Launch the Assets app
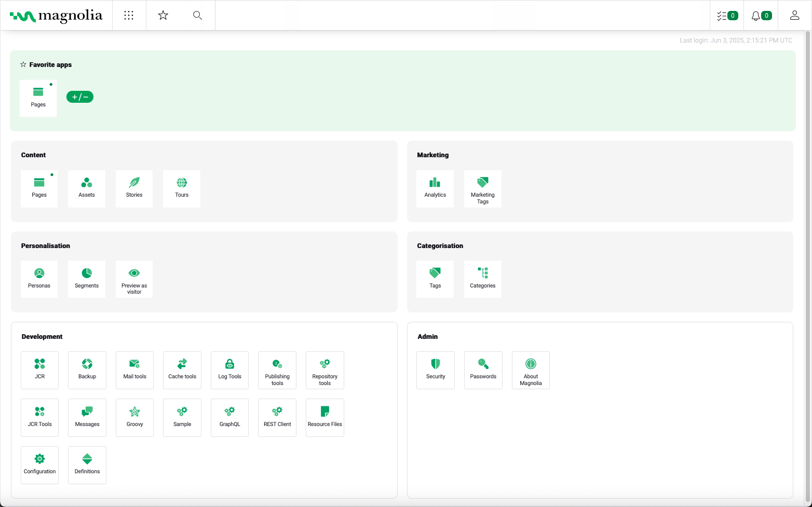Image resolution: width=812 pixels, height=507 pixels. click(87, 188)
